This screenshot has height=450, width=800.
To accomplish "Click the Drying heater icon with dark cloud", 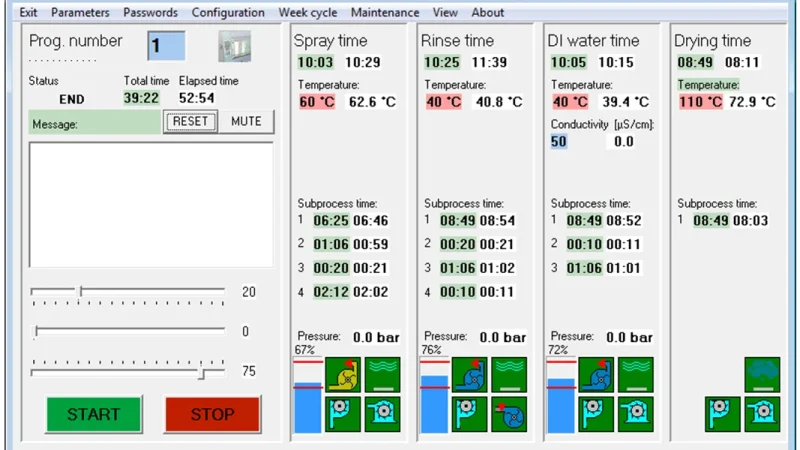I will 762,374.
